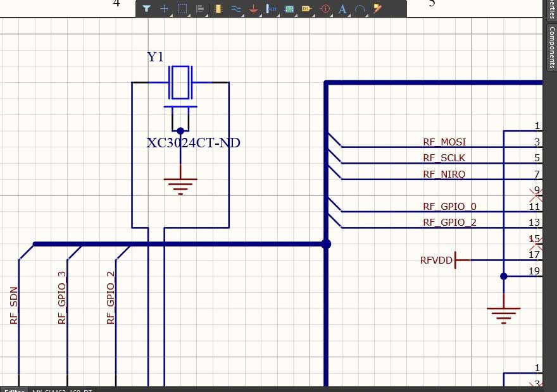Select the RF_GPIO_0 net label
The height and width of the screenshot is (392, 557).
coord(449,207)
